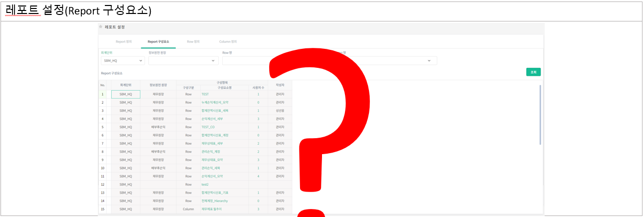Click the 구성요소명 column header
This screenshot has height=217, width=644.
[x=224, y=88]
